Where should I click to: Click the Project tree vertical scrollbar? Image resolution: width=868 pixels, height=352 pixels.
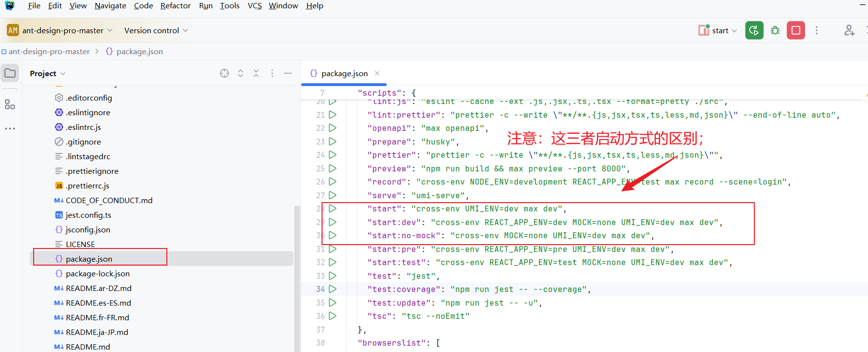coord(297,278)
